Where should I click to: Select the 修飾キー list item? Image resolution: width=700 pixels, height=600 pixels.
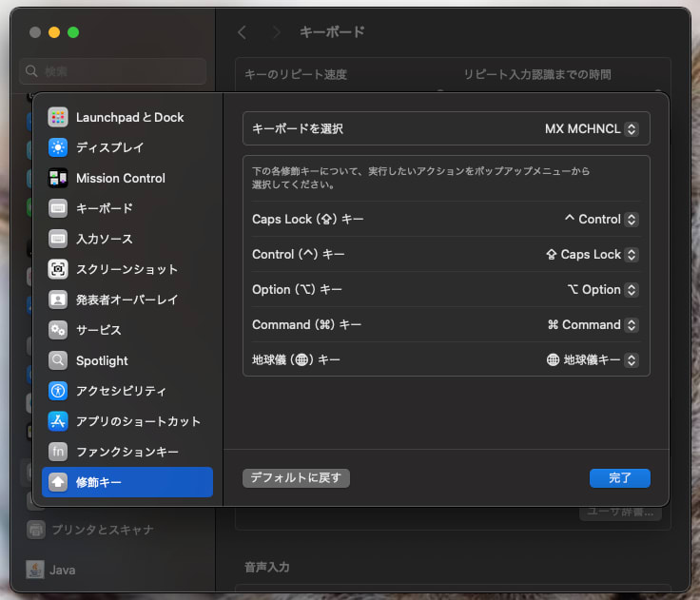pyautogui.click(x=127, y=482)
